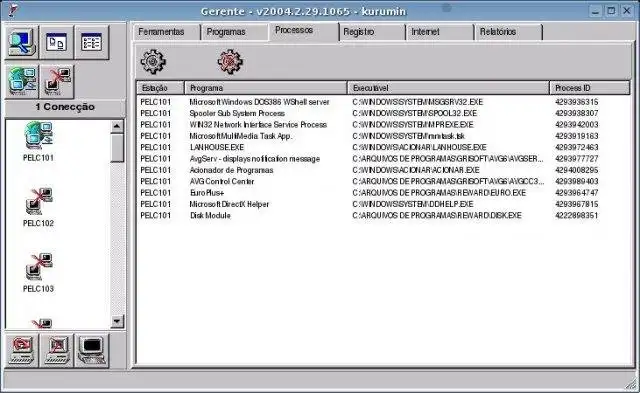Select the Processos tab

click(x=304, y=31)
